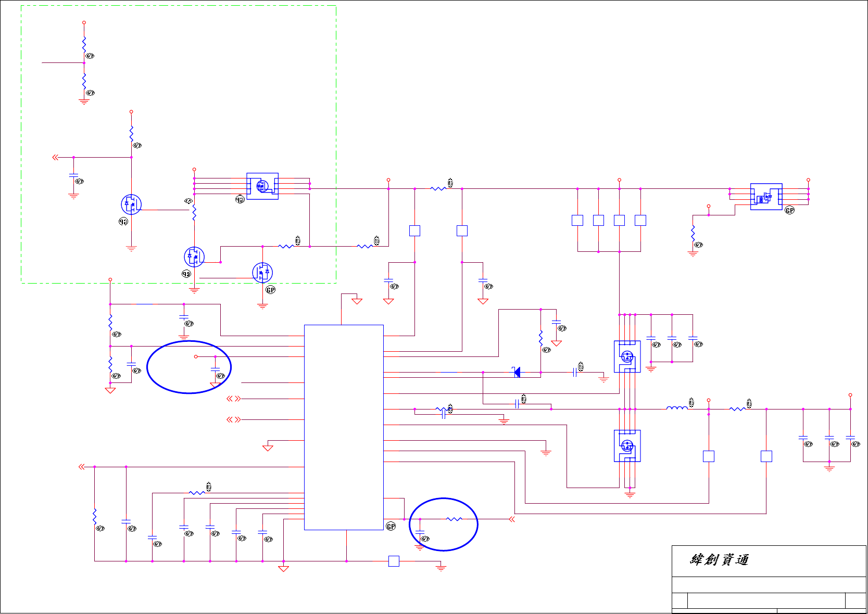Click the upper bidirectional connector left of the IC
Image resolution: width=868 pixels, height=614 pixels.
(x=234, y=399)
